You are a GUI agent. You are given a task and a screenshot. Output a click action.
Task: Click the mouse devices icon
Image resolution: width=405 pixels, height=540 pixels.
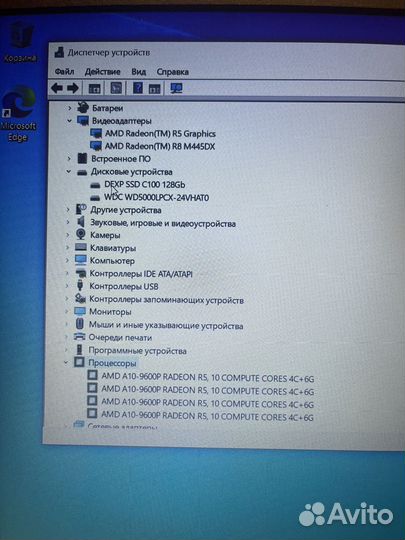click(x=80, y=324)
